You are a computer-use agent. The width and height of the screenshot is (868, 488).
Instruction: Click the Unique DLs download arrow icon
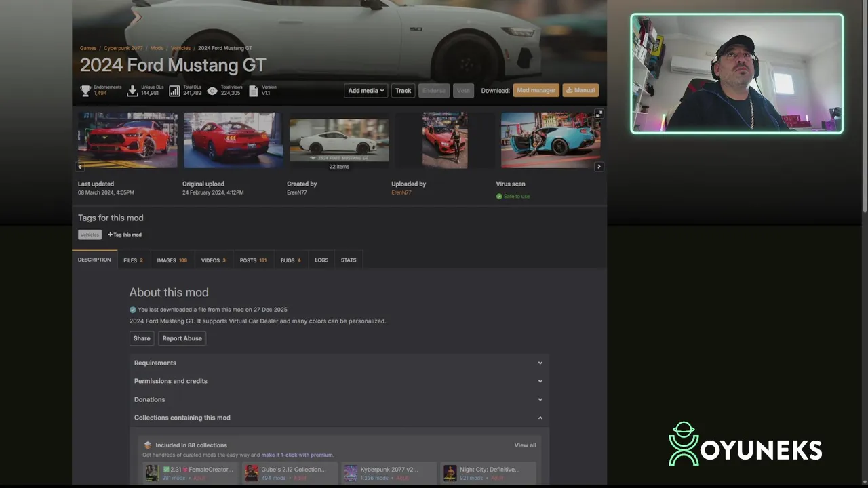click(133, 90)
